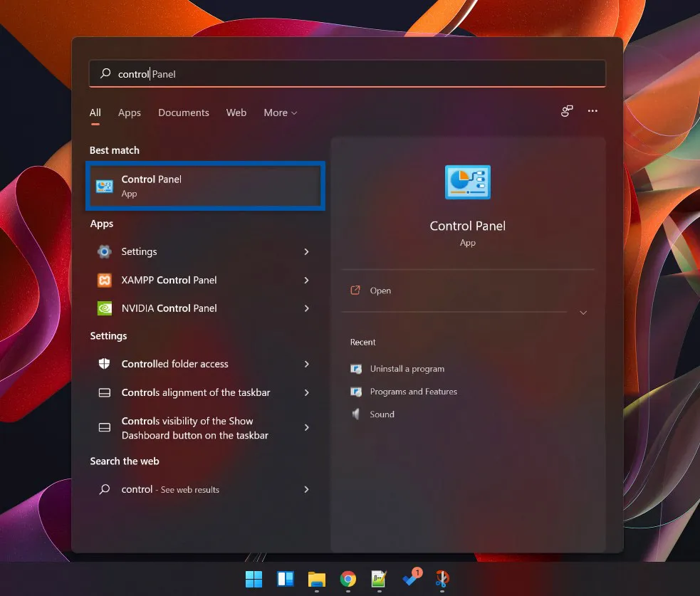The image size is (700, 596).
Task: Open the Start menu from taskbar
Action: [254, 579]
